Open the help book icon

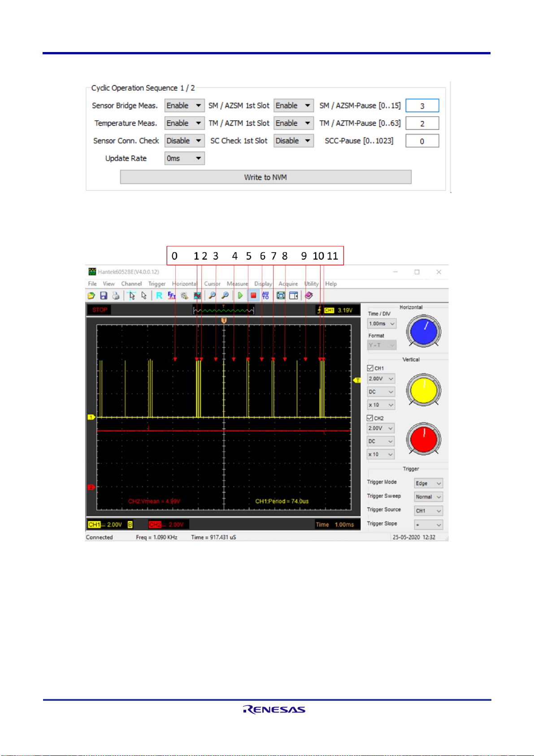309,296
